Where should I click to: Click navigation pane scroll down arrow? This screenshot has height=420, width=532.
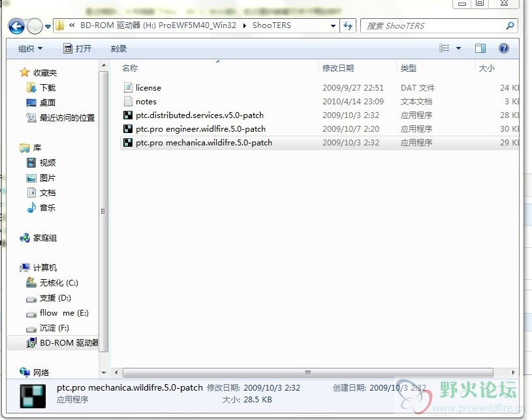coord(104,372)
